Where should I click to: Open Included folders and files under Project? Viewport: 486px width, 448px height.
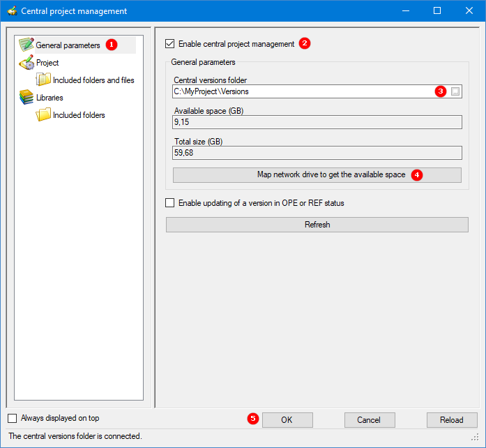coord(93,80)
